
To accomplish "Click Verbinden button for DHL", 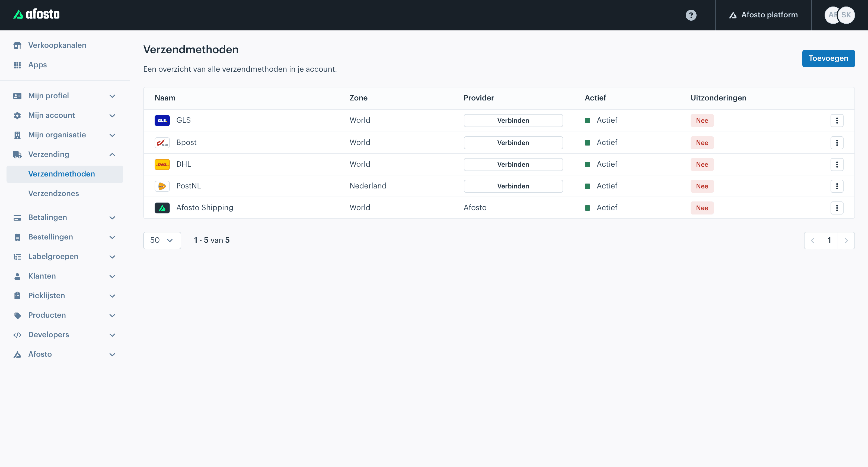I will point(513,164).
